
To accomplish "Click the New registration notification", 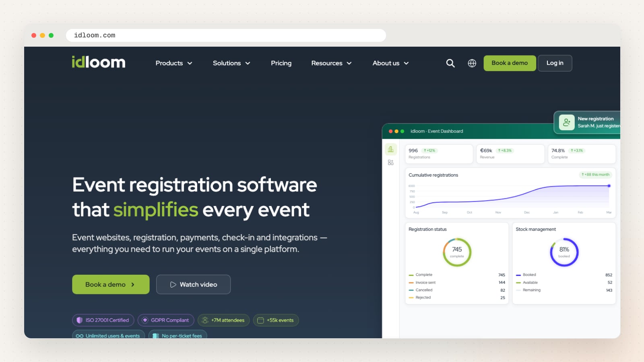I will 587,122.
